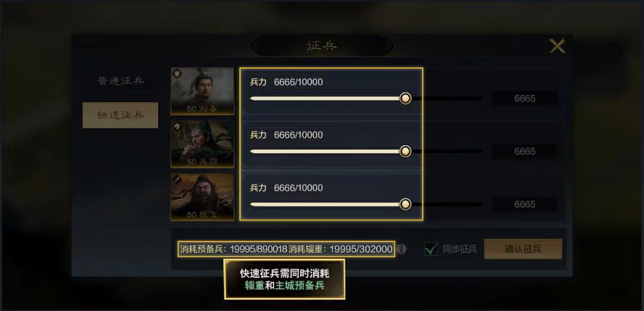Viewport: 644px width, 311px height.
Task: Close the 征兵 dialog with X icon
Action: point(557,46)
